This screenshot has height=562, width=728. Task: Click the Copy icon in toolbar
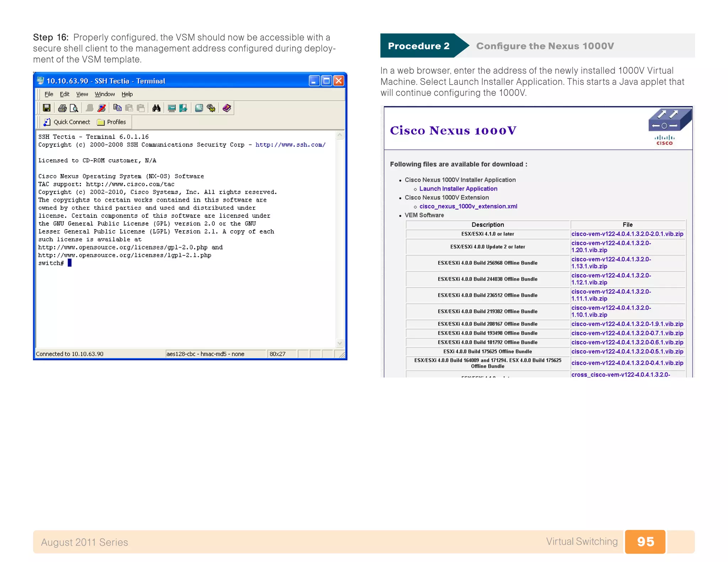click(117, 108)
